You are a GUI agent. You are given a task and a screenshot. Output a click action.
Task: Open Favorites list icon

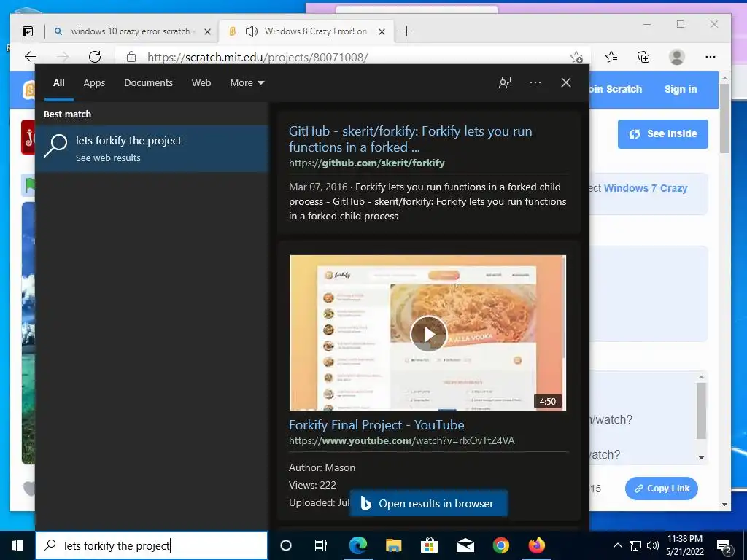pyautogui.click(x=611, y=57)
